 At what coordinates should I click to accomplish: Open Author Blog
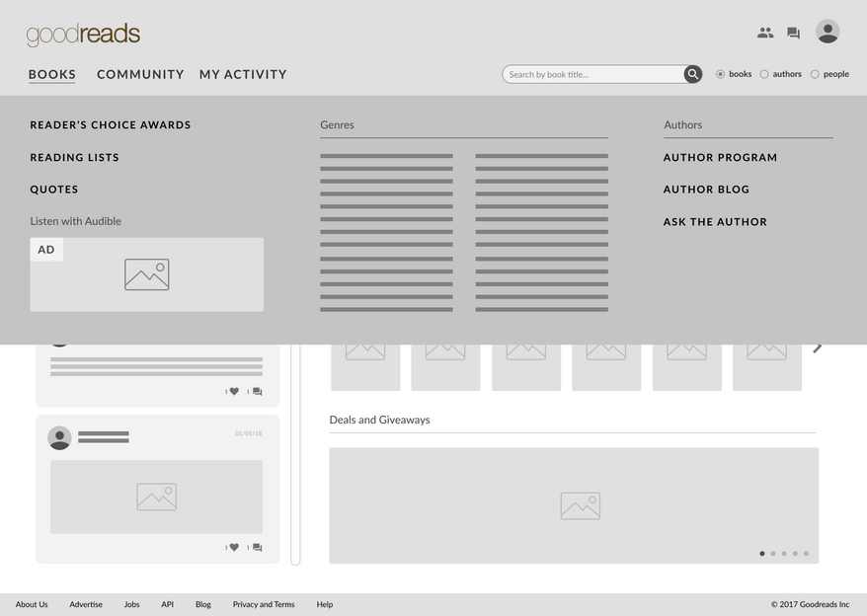(x=707, y=190)
